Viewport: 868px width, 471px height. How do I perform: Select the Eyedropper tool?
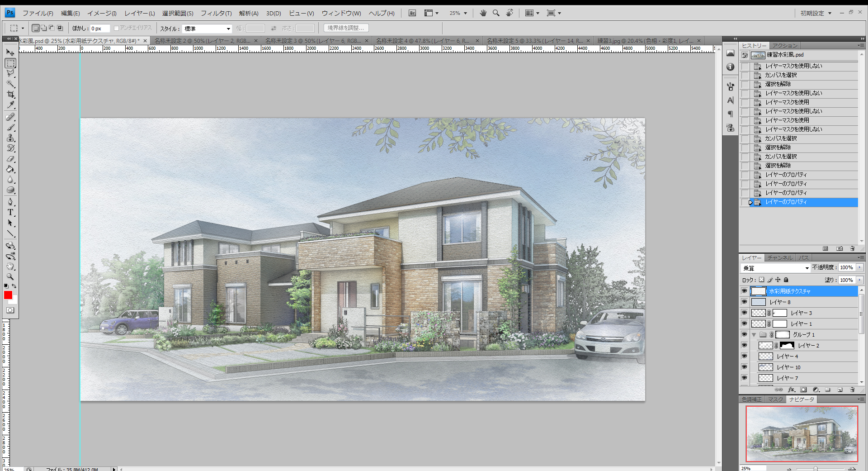pos(10,105)
